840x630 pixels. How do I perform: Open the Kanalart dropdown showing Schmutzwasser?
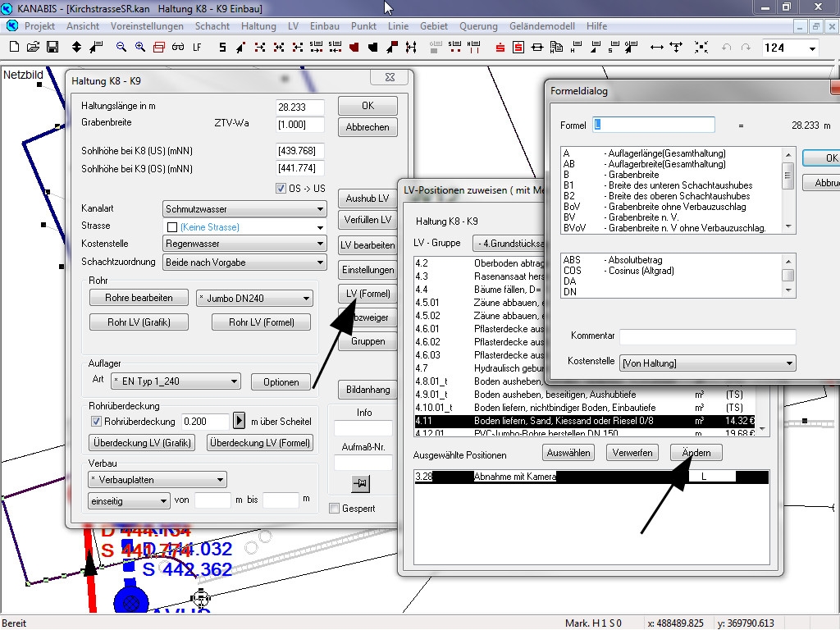coord(244,209)
